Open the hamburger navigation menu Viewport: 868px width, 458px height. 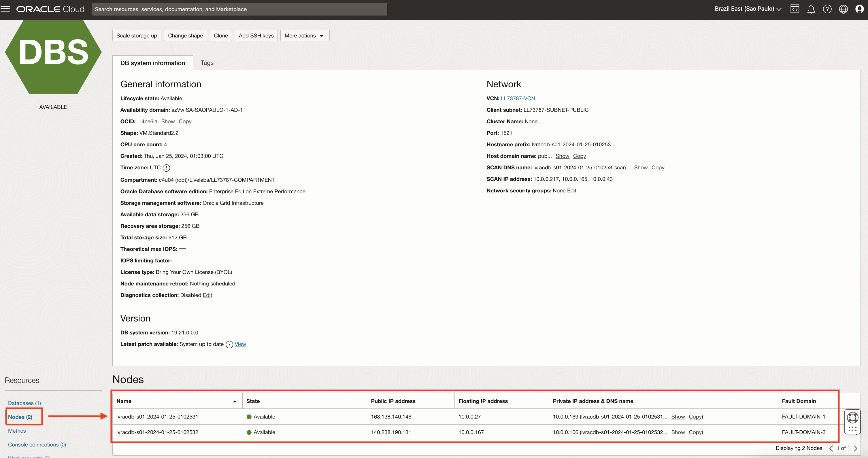coord(5,9)
